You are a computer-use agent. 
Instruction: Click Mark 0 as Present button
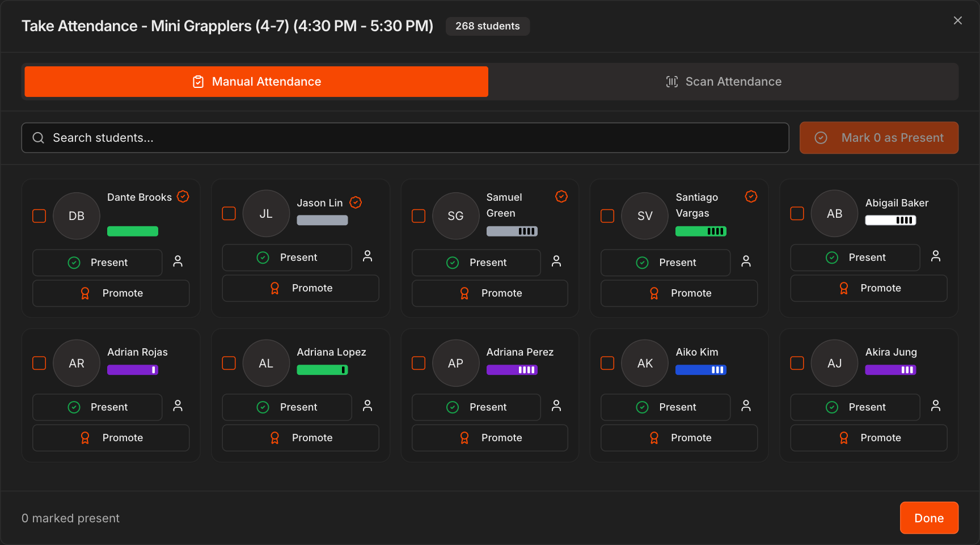point(879,138)
